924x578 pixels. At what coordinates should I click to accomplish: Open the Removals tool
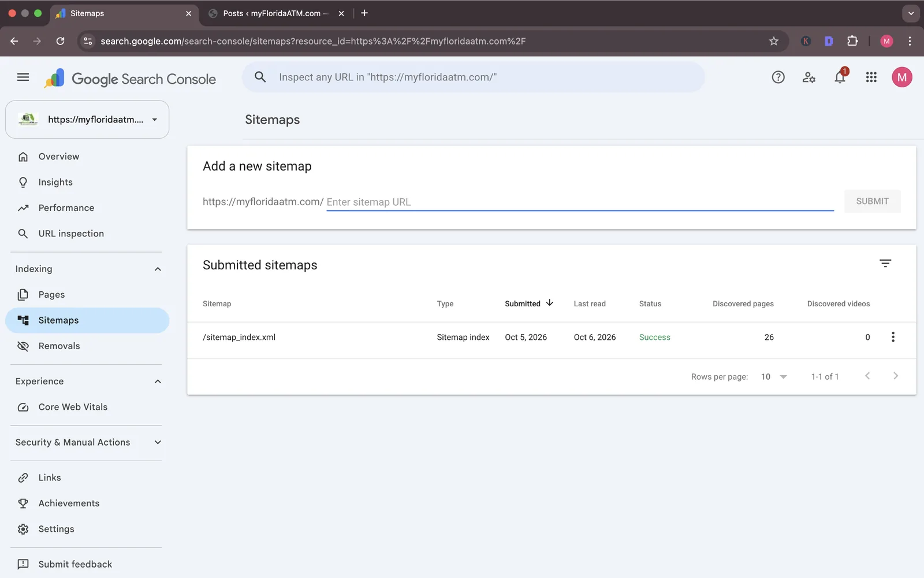tap(87, 346)
